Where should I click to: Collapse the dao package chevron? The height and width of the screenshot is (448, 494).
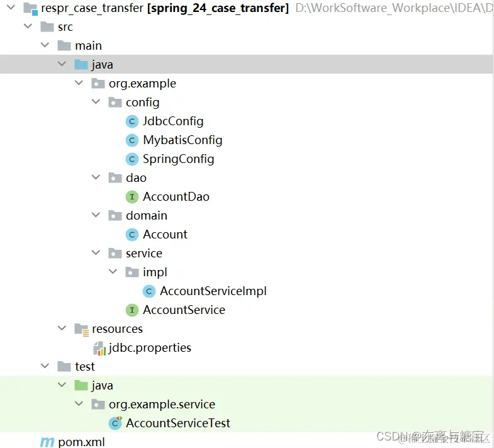[96, 177]
